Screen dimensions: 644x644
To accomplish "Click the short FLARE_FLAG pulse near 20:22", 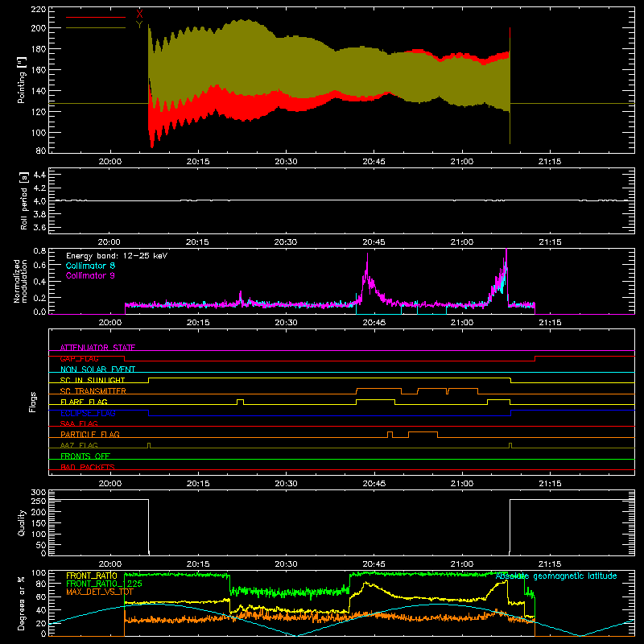I will click(240, 402).
